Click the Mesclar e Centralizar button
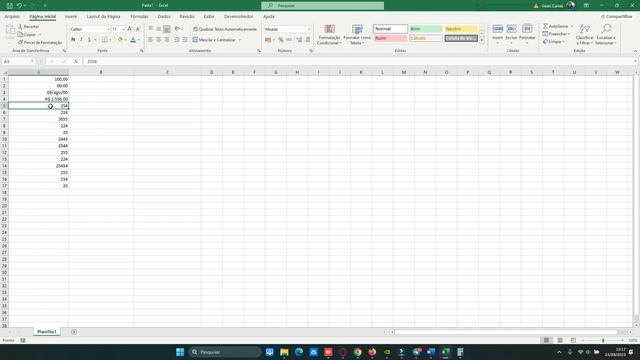This screenshot has width=640, height=360. point(214,40)
